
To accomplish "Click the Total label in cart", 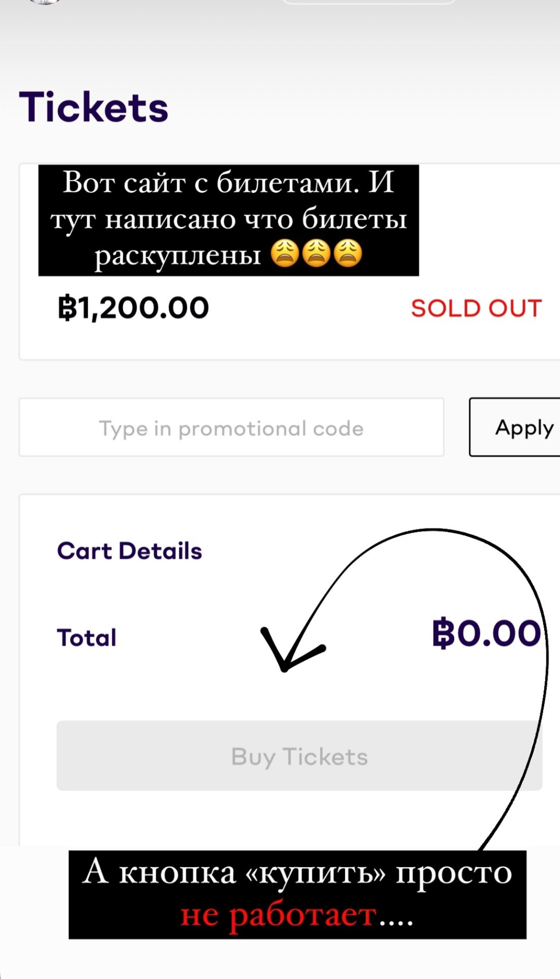I will (87, 638).
